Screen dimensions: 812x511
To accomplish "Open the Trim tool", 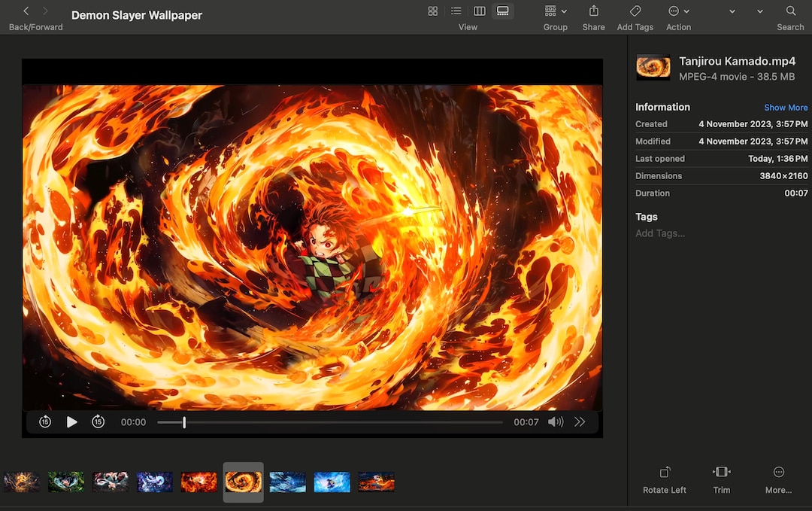I will [721, 478].
